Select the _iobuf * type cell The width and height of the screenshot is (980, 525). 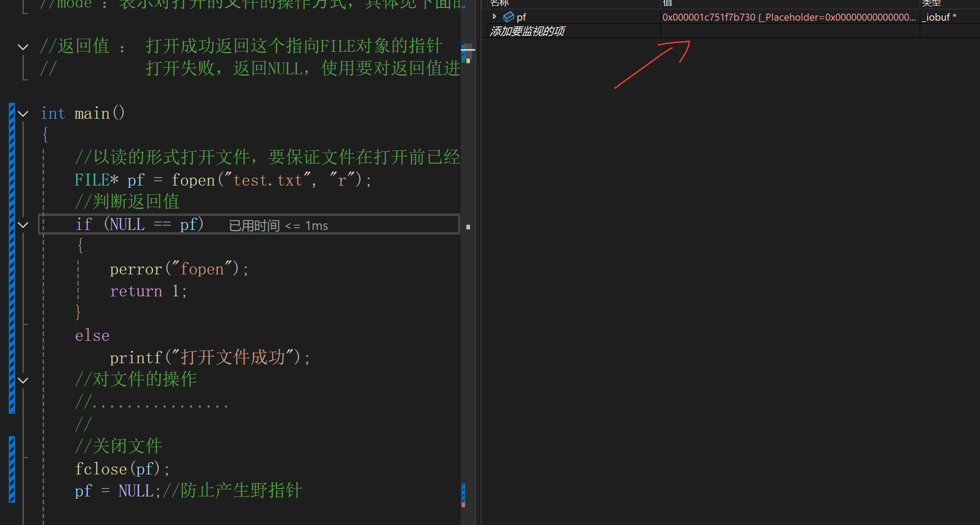939,17
